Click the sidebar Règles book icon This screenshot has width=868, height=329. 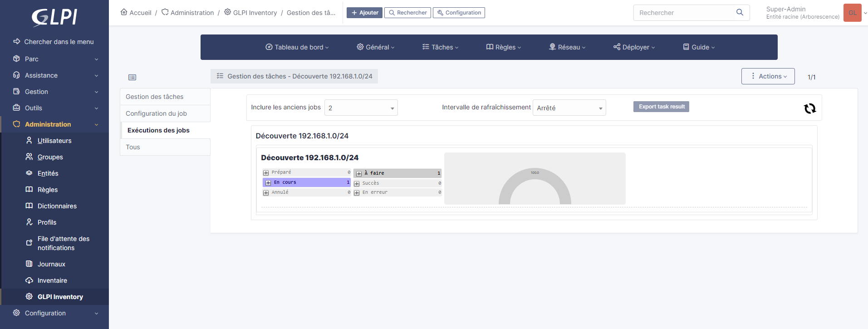tap(29, 189)
